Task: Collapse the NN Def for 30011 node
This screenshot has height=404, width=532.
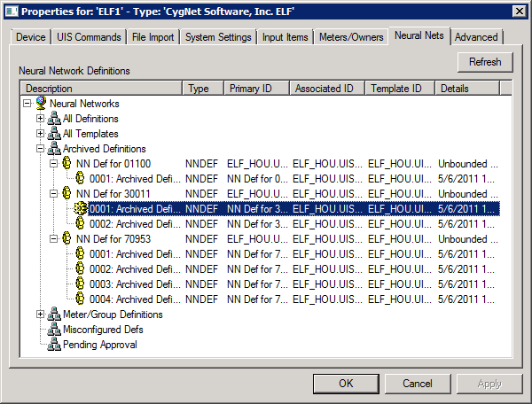Action: [x=53, y=193]
